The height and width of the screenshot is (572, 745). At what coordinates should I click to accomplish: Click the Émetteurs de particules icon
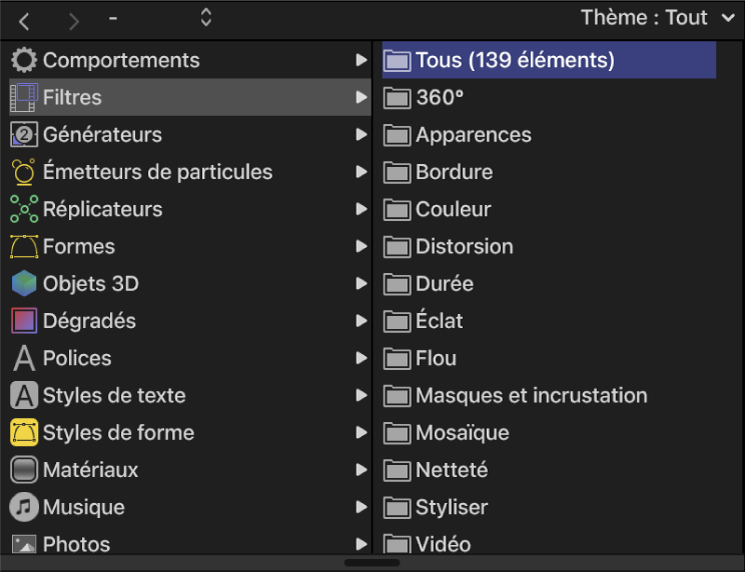[24, 172]
